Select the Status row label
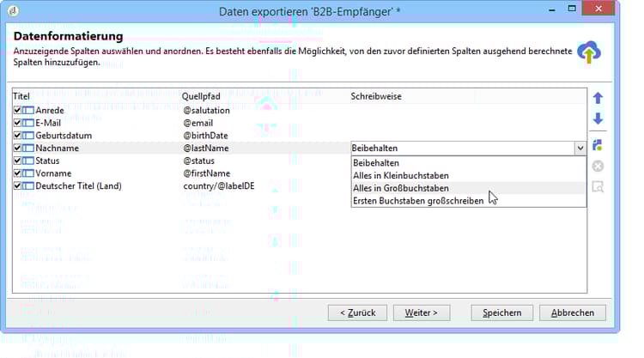 point(47,161)
